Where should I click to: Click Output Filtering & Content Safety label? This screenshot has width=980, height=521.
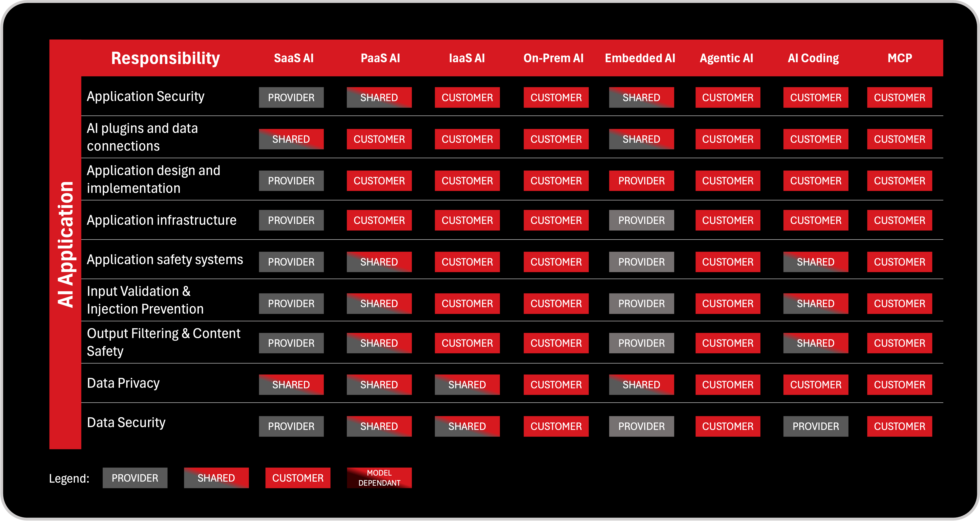[x=164, y=342]
